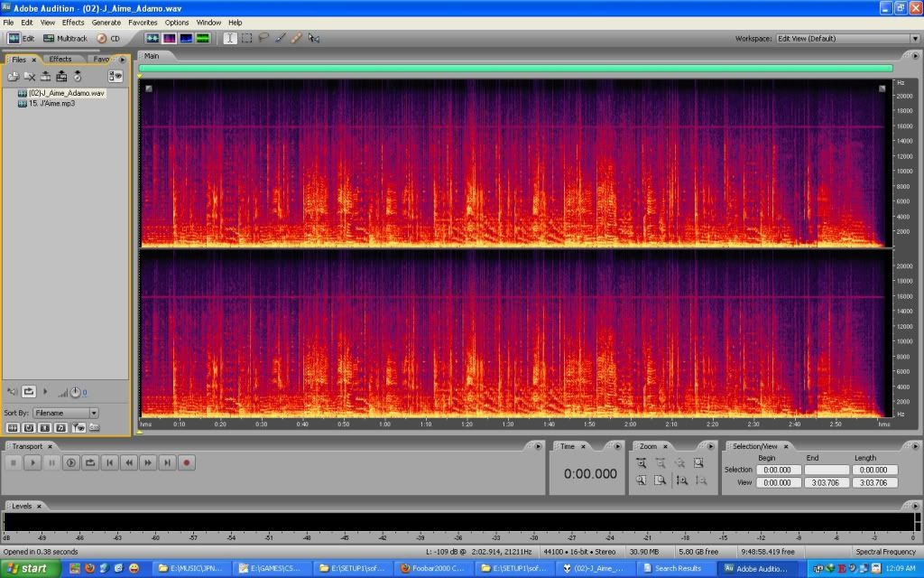Screen dimensions: 924x578
Task: Click the Play button in Transport
Action: point(32,463)
